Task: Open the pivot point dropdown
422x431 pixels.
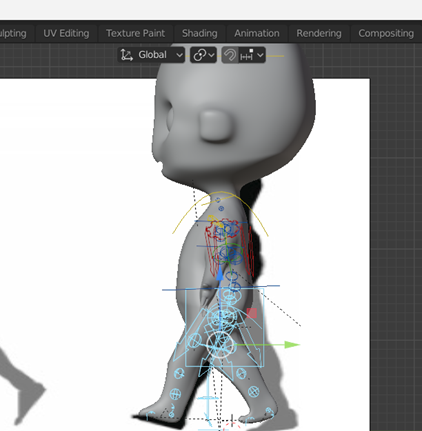Action: (x=203, y=55)
